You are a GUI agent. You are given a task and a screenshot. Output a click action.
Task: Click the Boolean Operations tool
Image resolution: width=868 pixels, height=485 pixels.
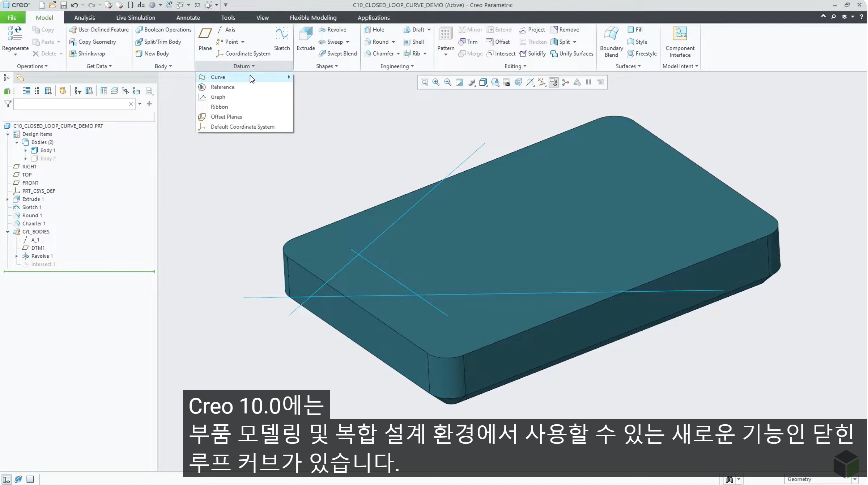pos(163,30)
